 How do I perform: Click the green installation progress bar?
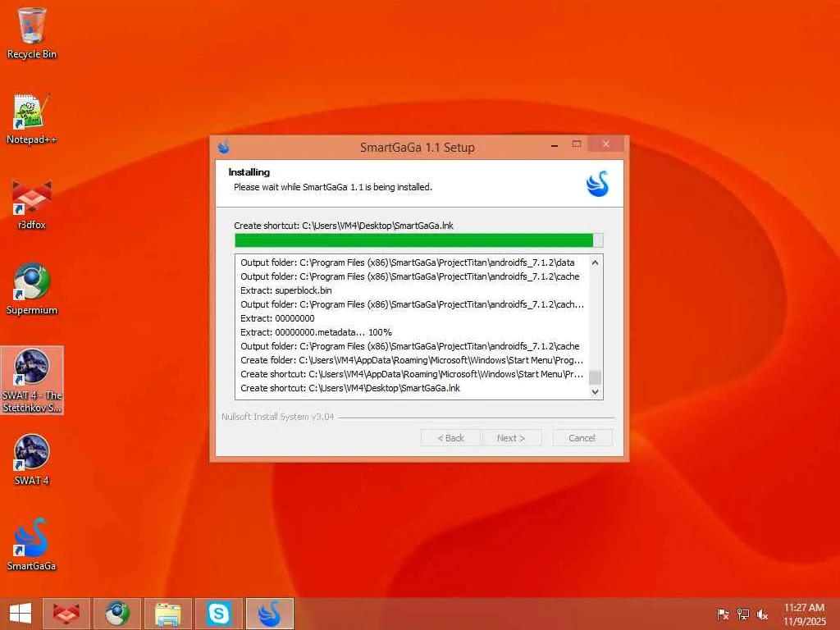pos(419,240)
